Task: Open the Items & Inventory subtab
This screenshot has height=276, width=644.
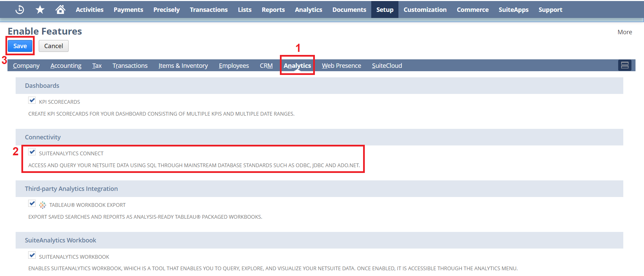Action: point(183,65)
